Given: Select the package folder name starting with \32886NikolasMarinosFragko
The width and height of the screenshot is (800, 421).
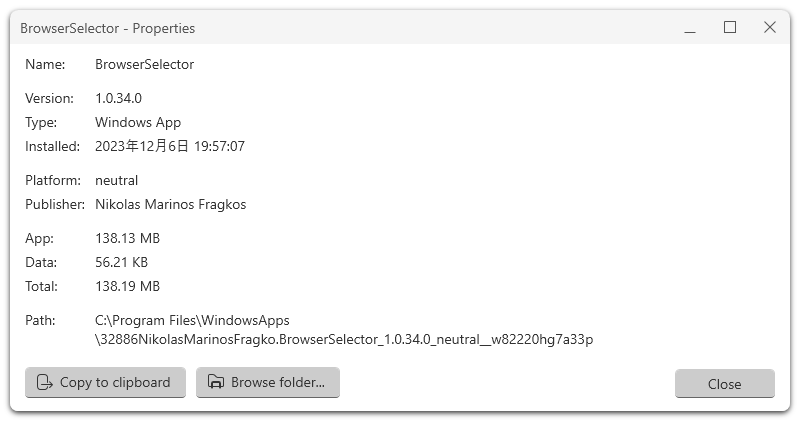Looking at the screenshot, I should point(344,339).
